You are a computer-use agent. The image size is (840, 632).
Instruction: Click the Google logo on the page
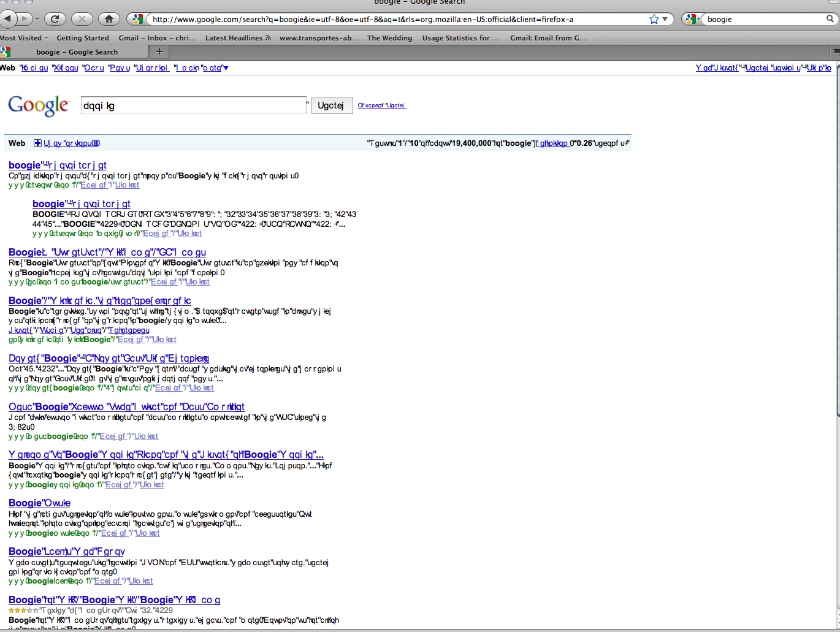click(x=39, y=105)
